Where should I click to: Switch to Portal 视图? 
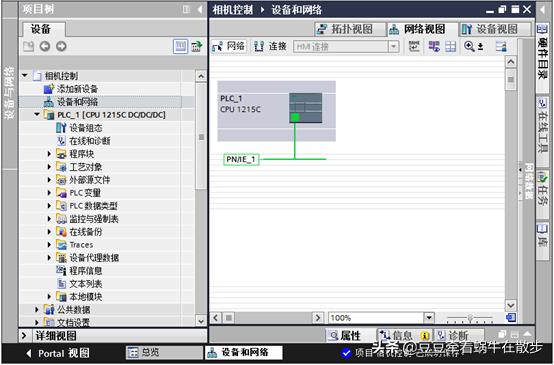coord(58,353)
